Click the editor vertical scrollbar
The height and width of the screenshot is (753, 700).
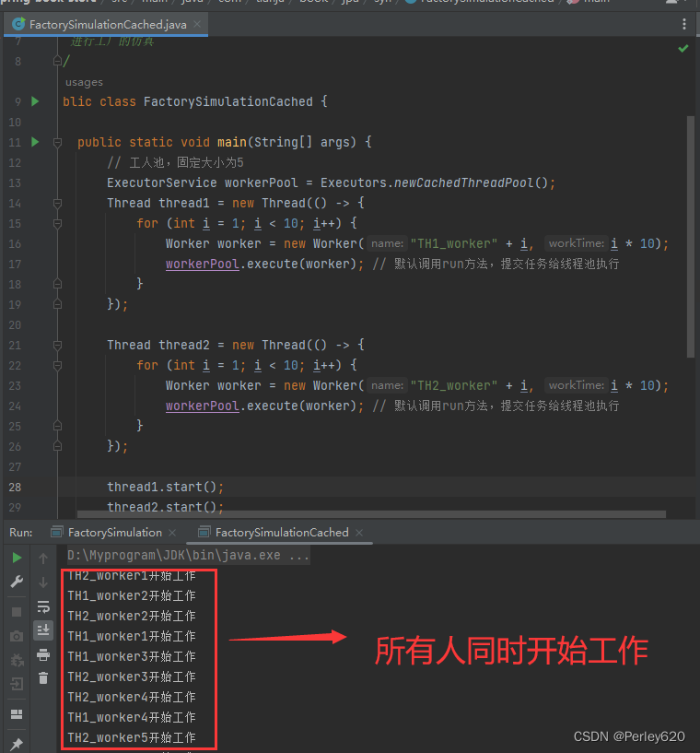click(691, 236)
